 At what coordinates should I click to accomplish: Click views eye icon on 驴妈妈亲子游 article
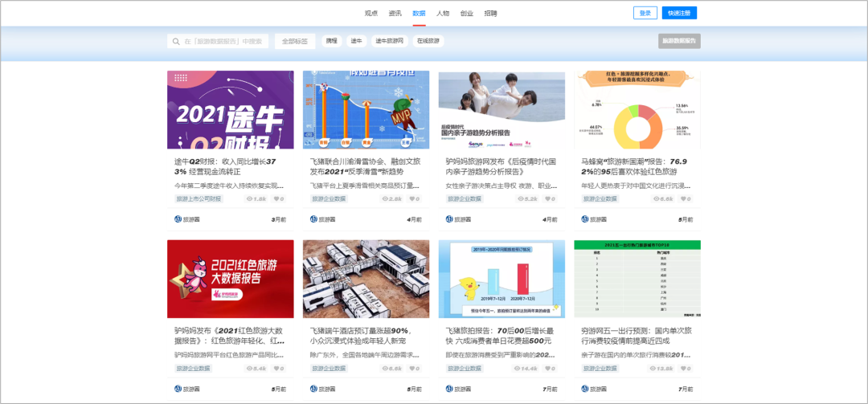521,198
